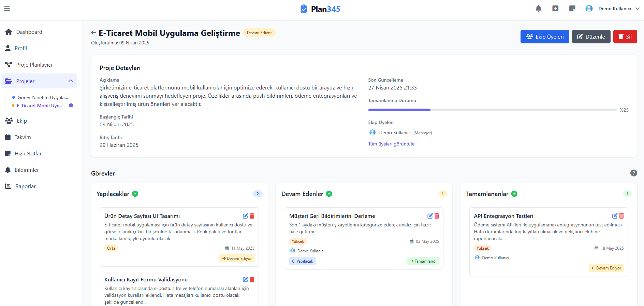Viewport: 644px width, 306px height.
Task: Delete the API Entegrasyon Testleri task
Action: point(621,216)
